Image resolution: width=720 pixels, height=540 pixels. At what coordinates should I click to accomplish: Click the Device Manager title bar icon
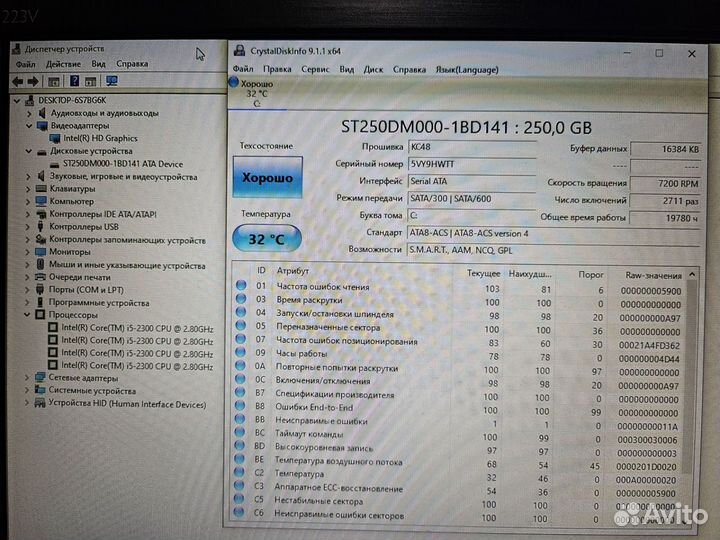coord(17,49)
